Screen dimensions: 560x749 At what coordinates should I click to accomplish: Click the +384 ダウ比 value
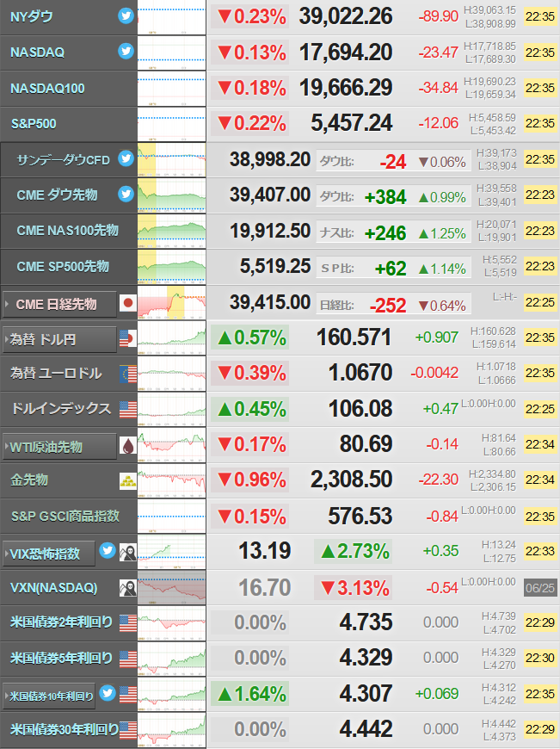[x=385, y=197]
